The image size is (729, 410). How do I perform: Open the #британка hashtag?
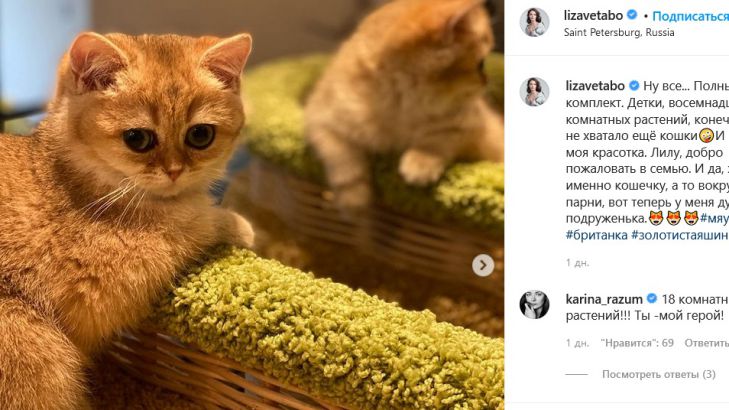(596, 234)
